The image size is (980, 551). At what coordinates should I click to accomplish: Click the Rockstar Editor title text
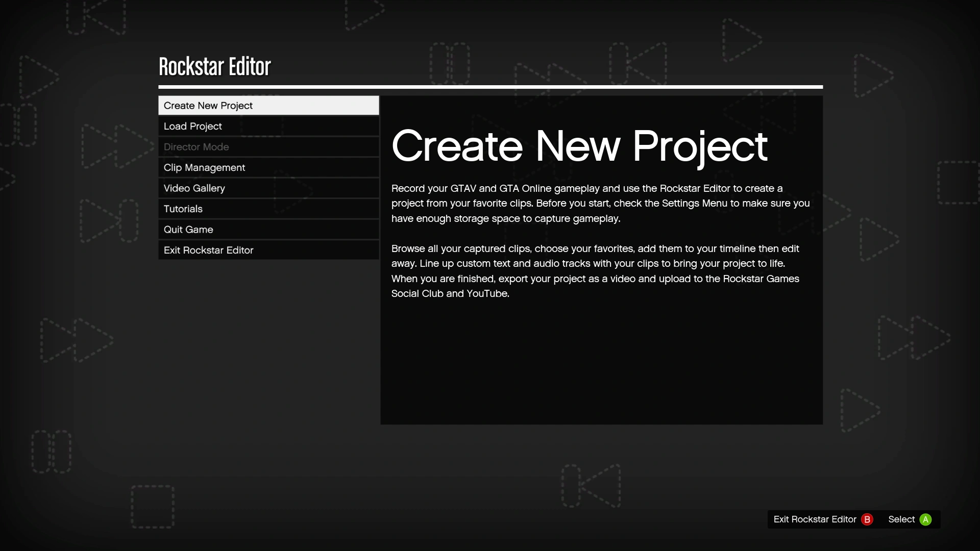coord(214,67)
